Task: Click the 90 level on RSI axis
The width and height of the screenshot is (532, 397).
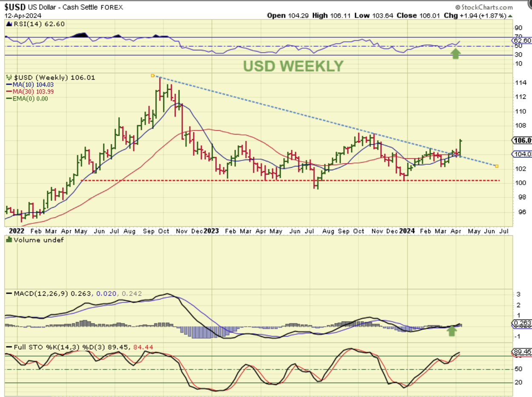Action: pyautogui.click(x=519, y=28)
